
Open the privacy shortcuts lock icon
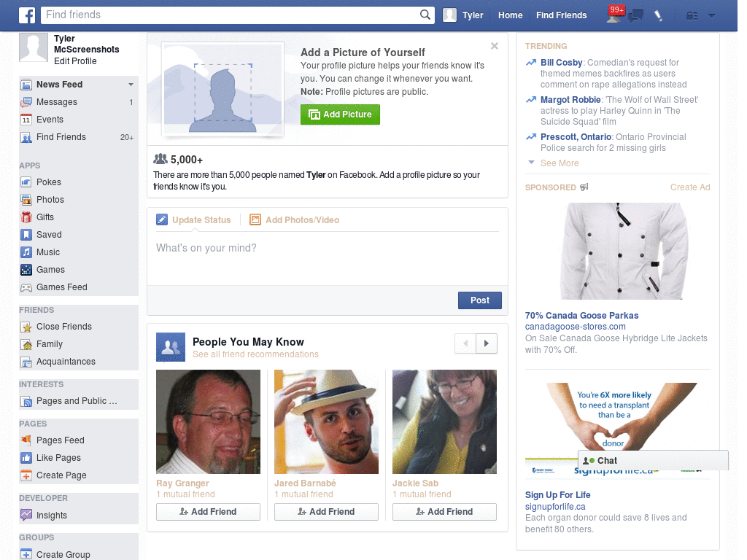point(692,16)
